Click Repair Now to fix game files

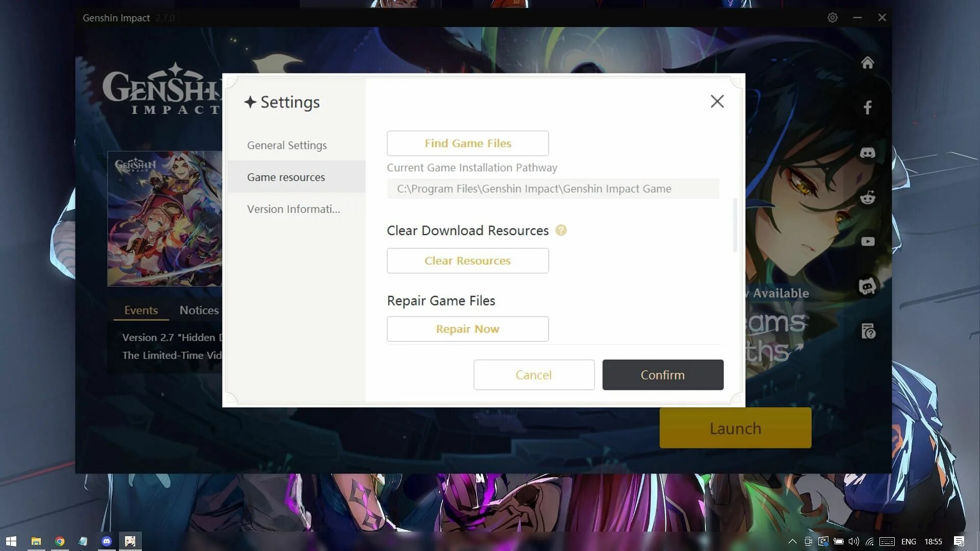pyautogui.click(x=467, y=329)
